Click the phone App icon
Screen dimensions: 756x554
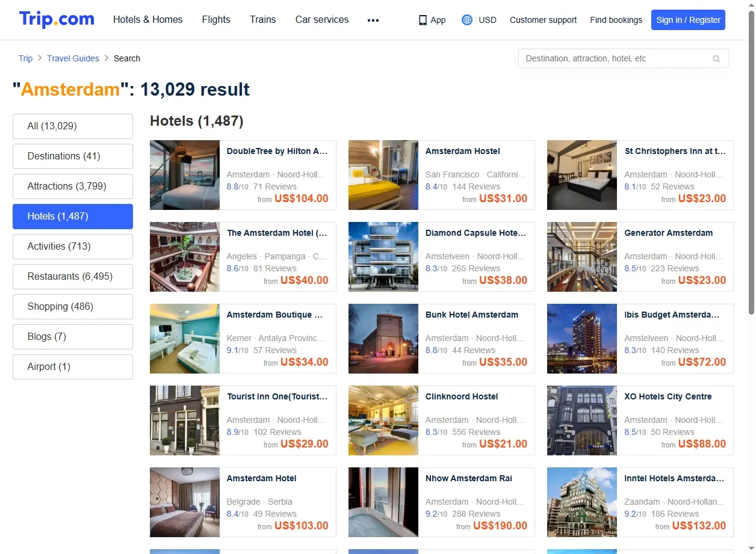pos(423,20)
